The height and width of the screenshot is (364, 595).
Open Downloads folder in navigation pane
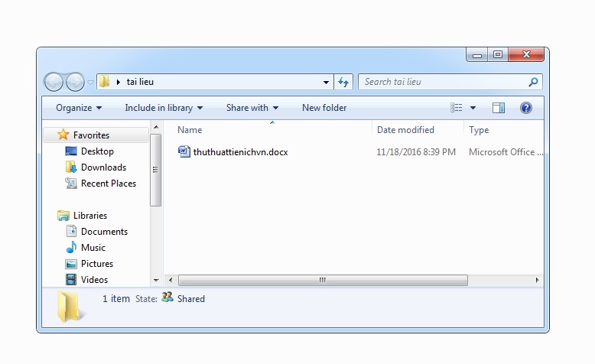point(103,167)
